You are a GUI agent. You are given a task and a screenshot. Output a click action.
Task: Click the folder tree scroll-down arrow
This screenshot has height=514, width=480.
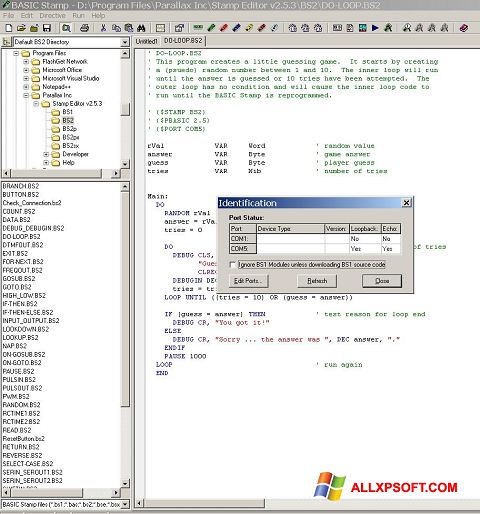[125, 164]
